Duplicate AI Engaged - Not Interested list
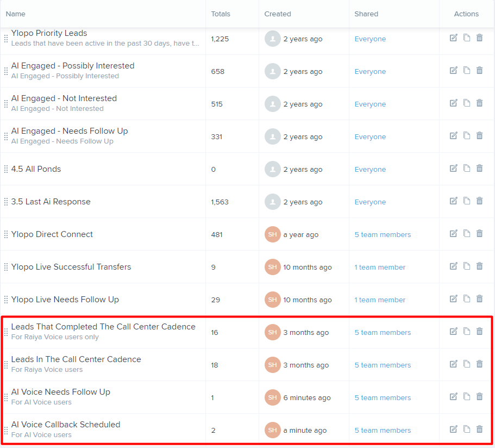Viewport: 495px width, 448px height. [466, 103]
